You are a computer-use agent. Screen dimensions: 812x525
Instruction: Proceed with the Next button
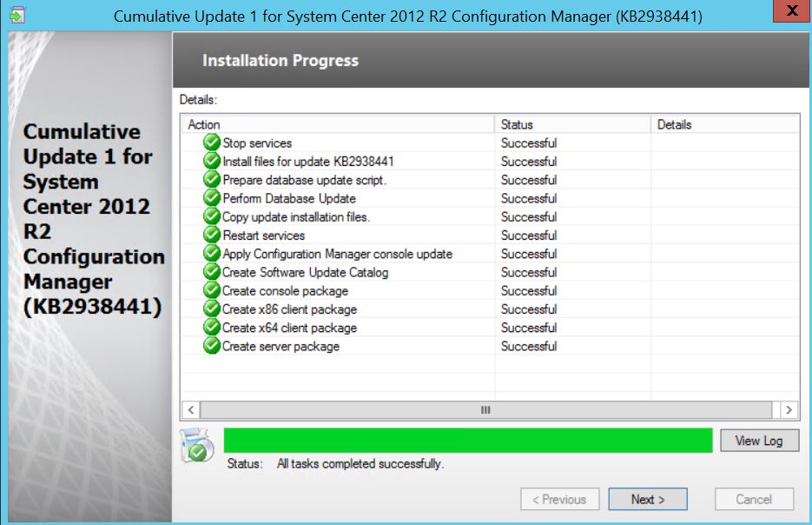point(648,499)
